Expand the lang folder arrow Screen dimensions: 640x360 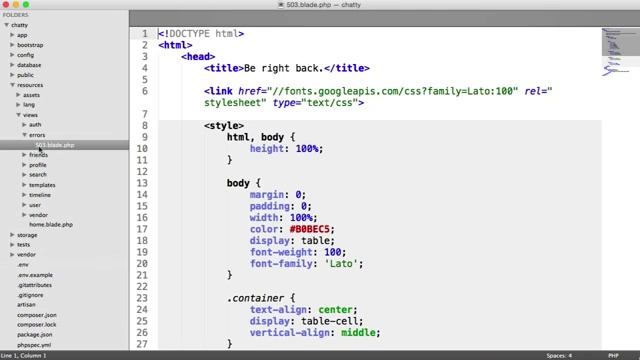[x=18, y=105]
